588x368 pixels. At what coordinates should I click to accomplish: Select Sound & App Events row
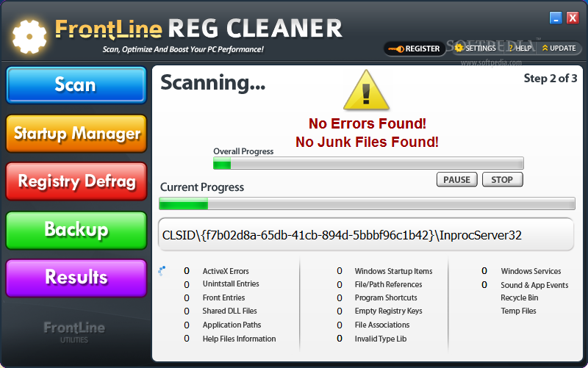(x=534, y=285)
